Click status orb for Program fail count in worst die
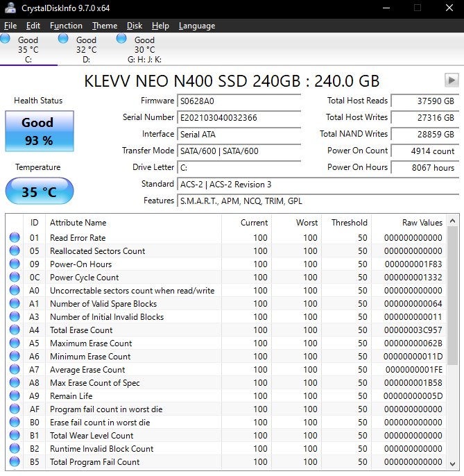The image size is (464, 476). [15, 409]
